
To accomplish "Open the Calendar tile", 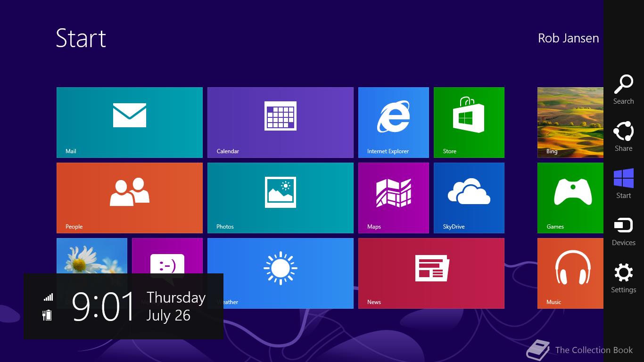I will (281, 123).
